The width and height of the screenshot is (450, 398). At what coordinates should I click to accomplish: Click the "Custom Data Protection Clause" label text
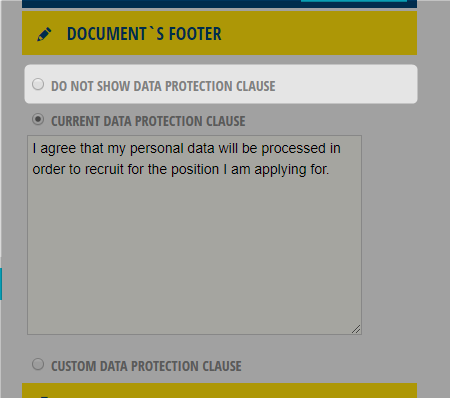(146, 366)
